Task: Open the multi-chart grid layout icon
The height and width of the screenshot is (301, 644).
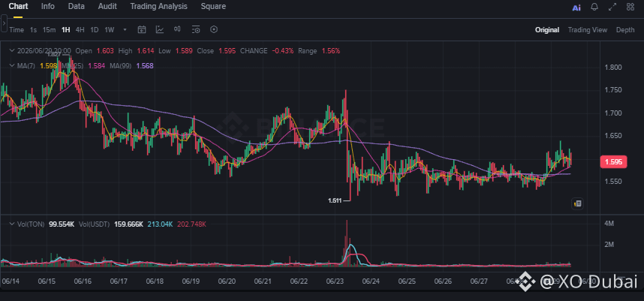Action: pos(630,7)
